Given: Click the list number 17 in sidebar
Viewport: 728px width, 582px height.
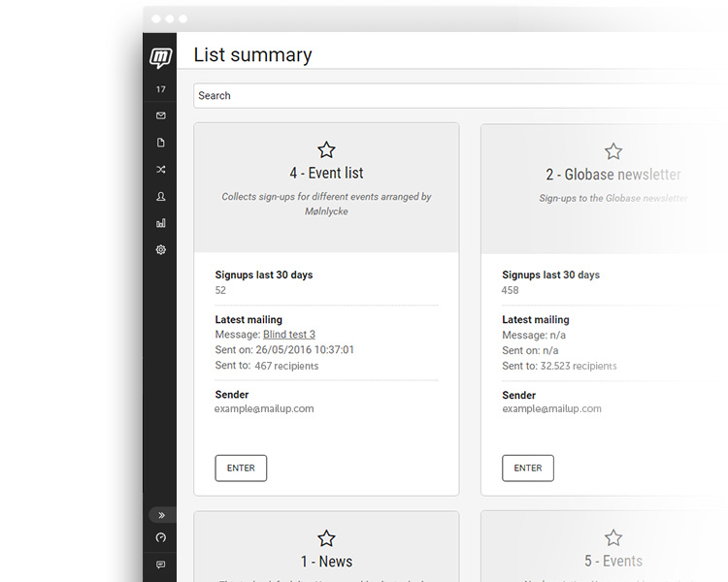Looking at the screenshot, I should click(160, 89).
